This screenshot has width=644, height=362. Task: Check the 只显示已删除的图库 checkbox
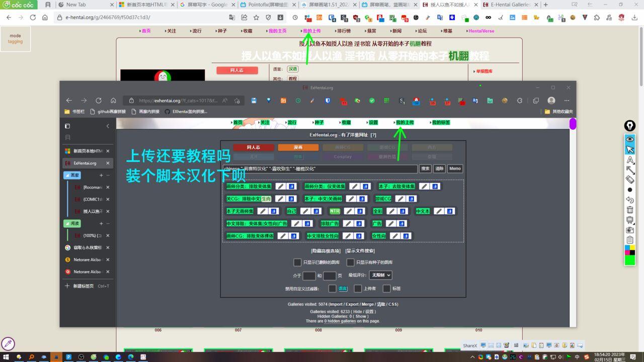[297, 262]
